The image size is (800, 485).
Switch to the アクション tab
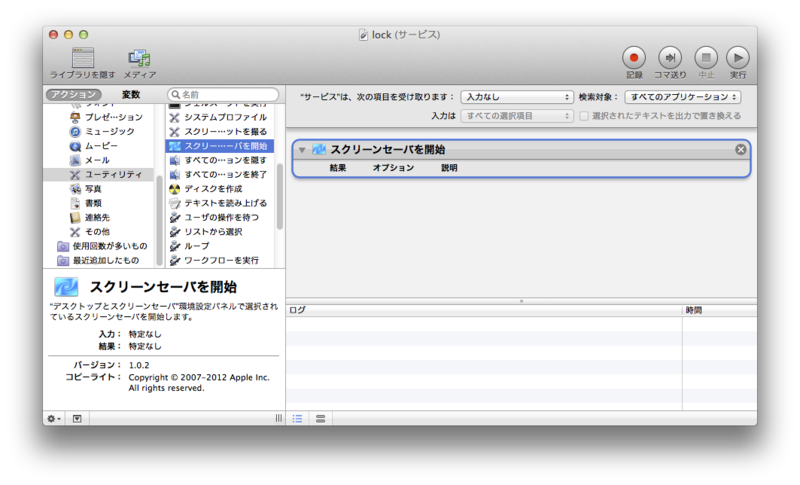[73, 94]
